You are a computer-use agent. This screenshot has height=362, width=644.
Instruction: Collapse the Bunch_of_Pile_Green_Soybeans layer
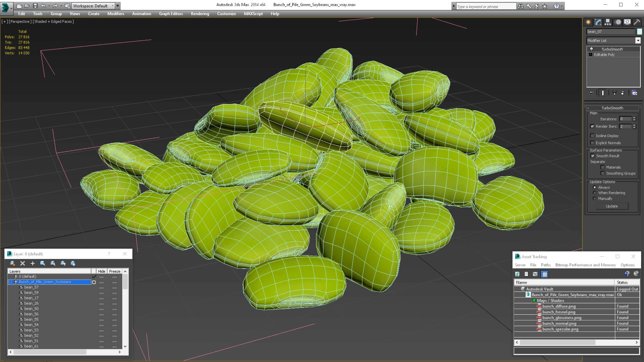pyautogui.click(x=11, y=282)
